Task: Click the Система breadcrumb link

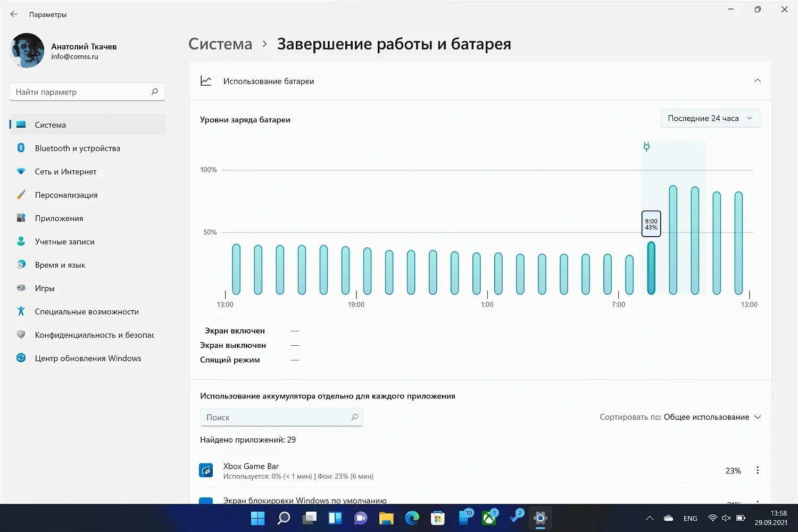Action: [x=220, y=44]
